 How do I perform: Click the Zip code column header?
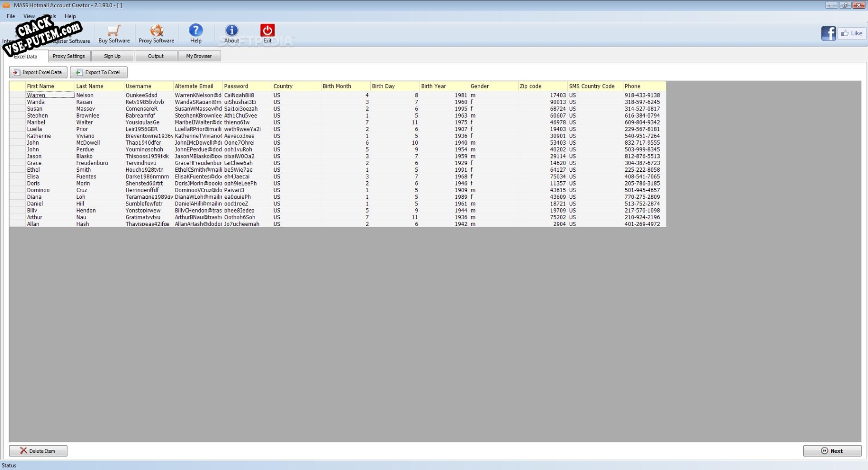pyautogui.click(x=542, y=86)
